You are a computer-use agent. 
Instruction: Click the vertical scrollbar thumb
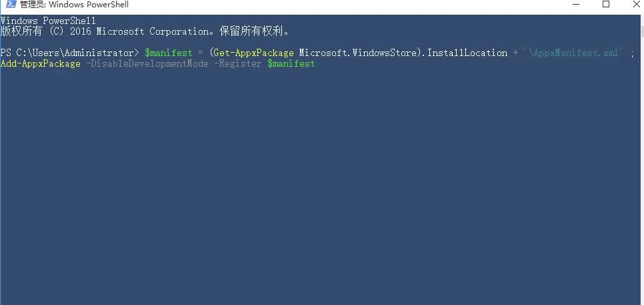[x=641, y=32]
